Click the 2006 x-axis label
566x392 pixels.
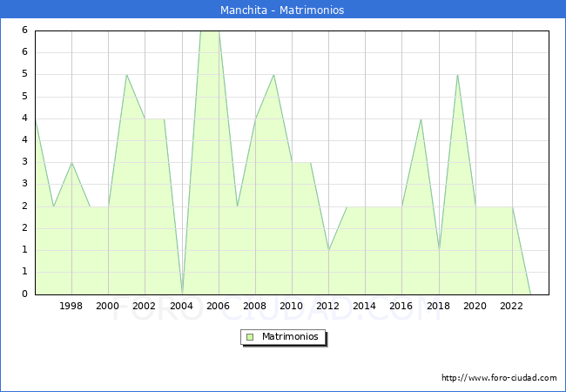coord(218,306)
